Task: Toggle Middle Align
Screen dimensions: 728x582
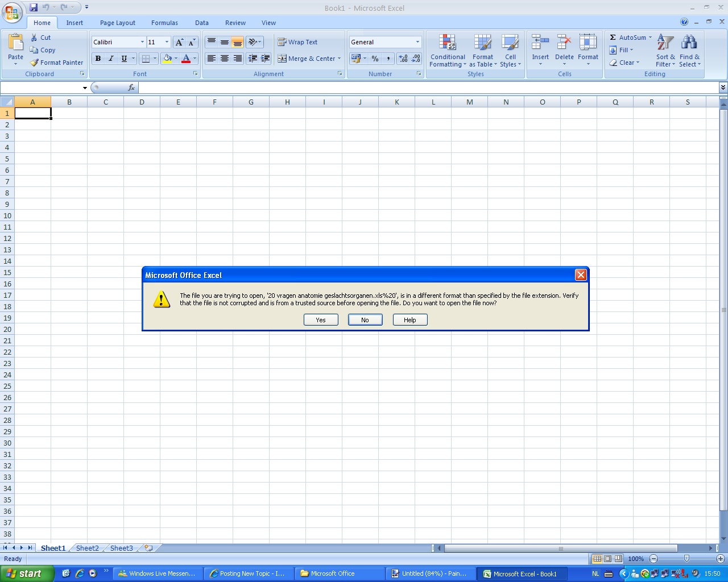Action: point(225,42)
